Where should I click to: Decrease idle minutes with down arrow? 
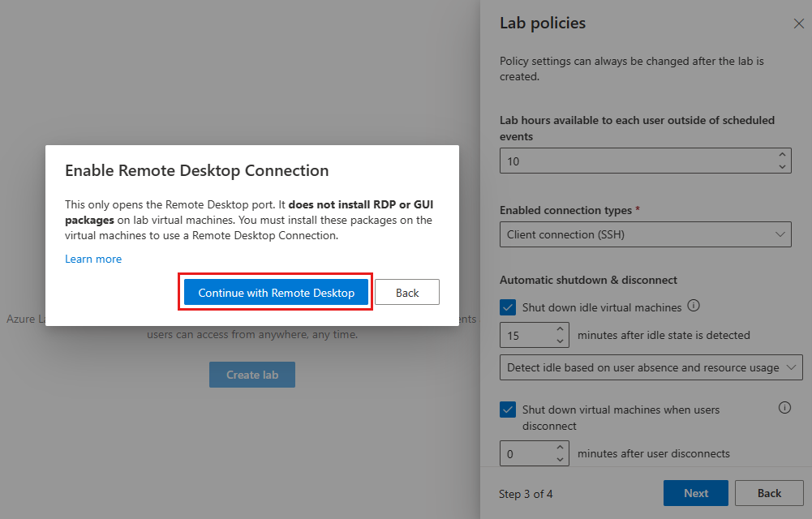(x=560, y=341)
